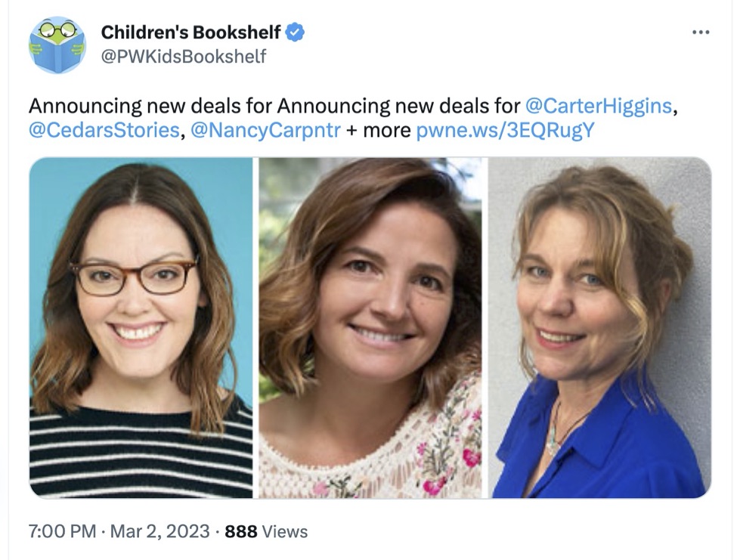Open the three-dot more options menu
Viewport: 737px width, 560px height.
point(701,32)
